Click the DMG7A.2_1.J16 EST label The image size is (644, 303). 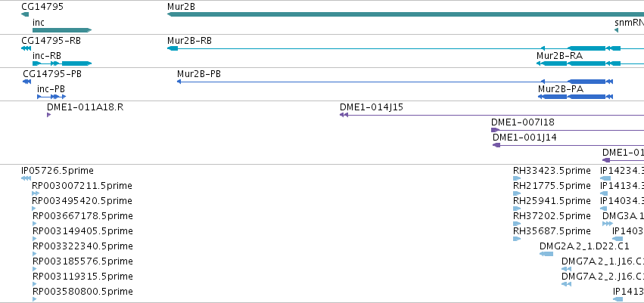[602, 261]
